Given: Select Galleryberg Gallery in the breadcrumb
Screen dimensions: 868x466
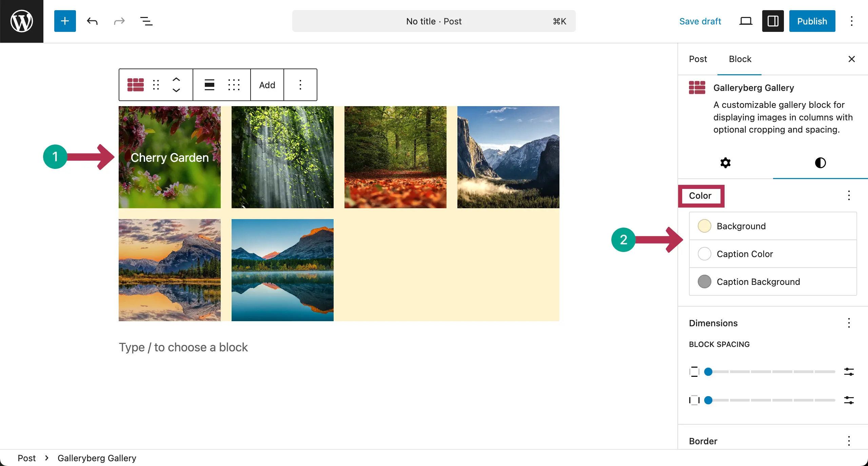Looking at the screenshot, I should pos(97,458).
